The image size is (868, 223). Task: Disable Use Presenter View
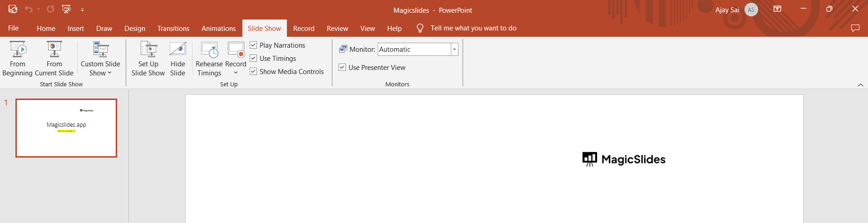point(342,67)
